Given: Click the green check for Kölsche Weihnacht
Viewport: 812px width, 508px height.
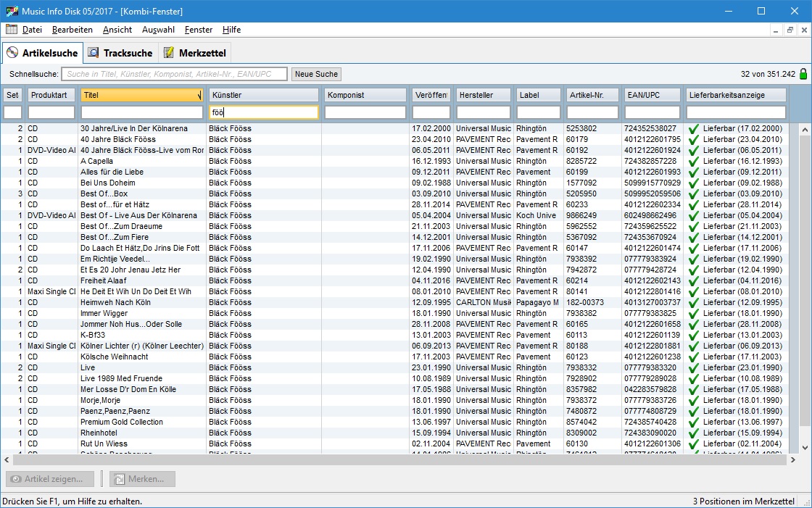Looking at the screenshot, I should 694,357.
